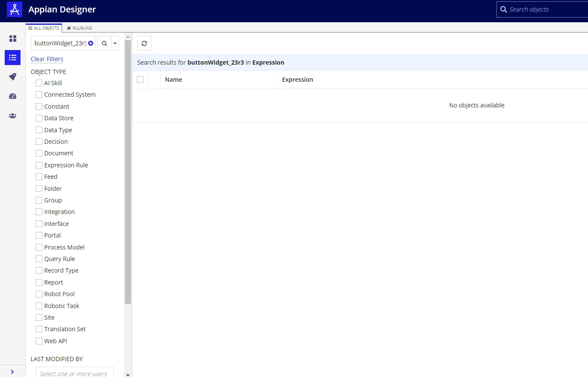Toggle the Translation Set filter
The image size is (588, 377).
coord(39,329)
